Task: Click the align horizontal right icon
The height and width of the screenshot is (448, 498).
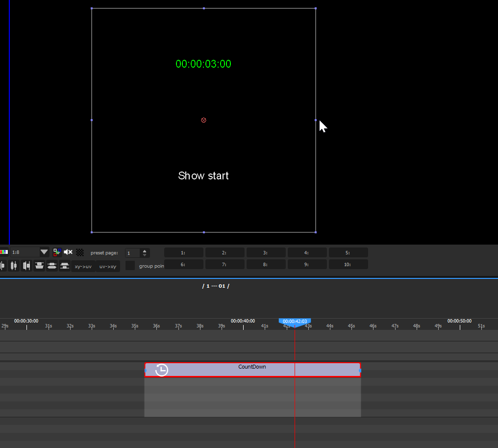Action: tap(26, 266)
